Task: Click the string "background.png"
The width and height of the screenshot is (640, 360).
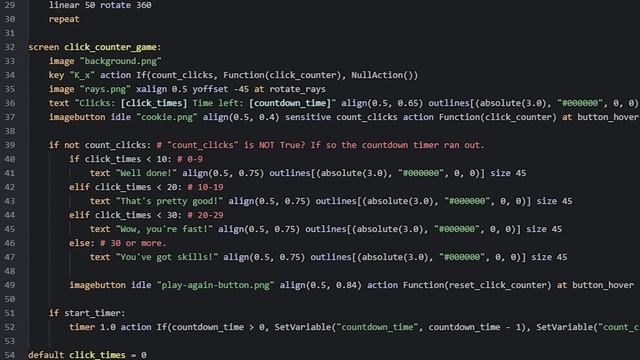Action: click(120, 61)
